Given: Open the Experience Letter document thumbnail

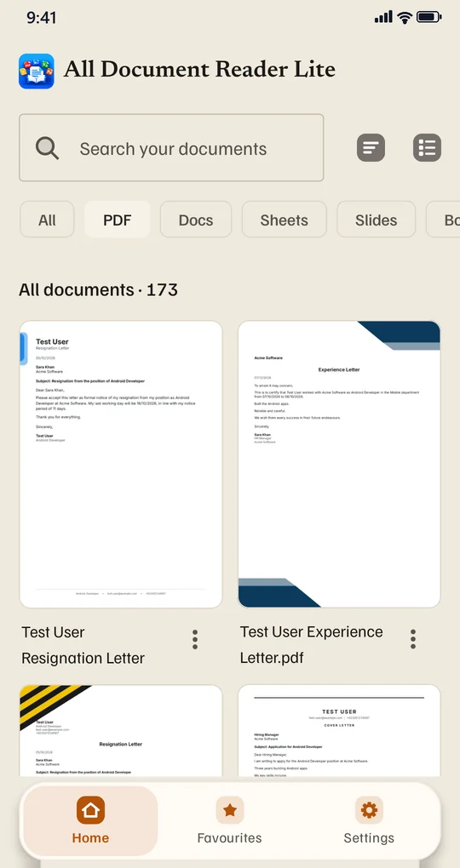Looking at the screenshot, I should pyautogui.click(x=339, y=465).
